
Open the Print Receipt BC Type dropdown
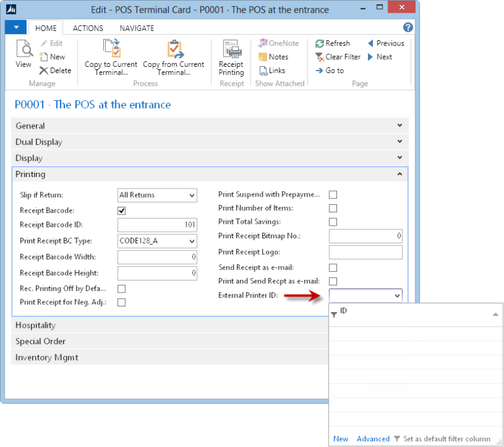click(157, 241)
